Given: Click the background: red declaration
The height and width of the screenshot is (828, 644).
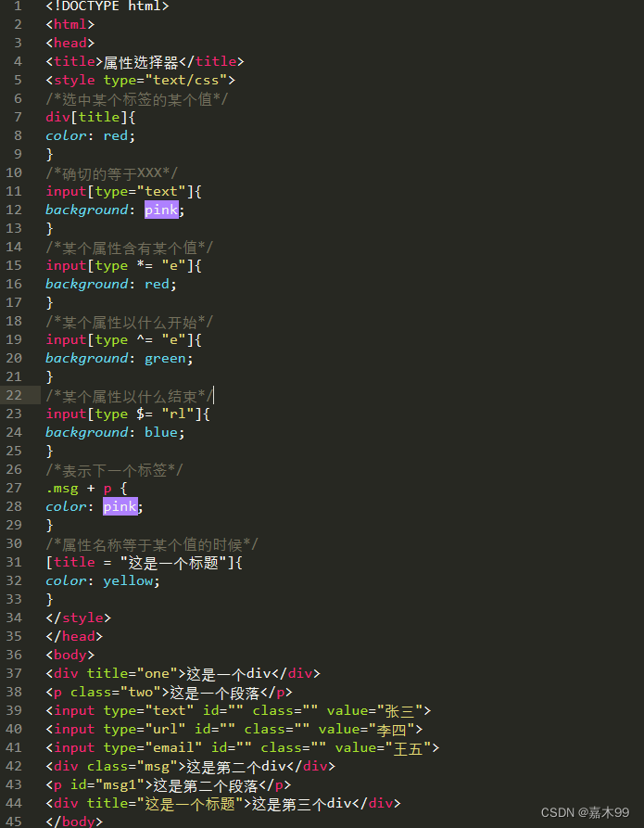Looking at the screenshot, I should [111, 284].
